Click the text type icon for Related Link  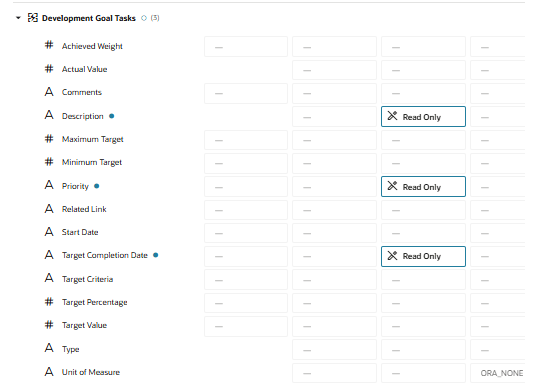click(x=49, y=209)
